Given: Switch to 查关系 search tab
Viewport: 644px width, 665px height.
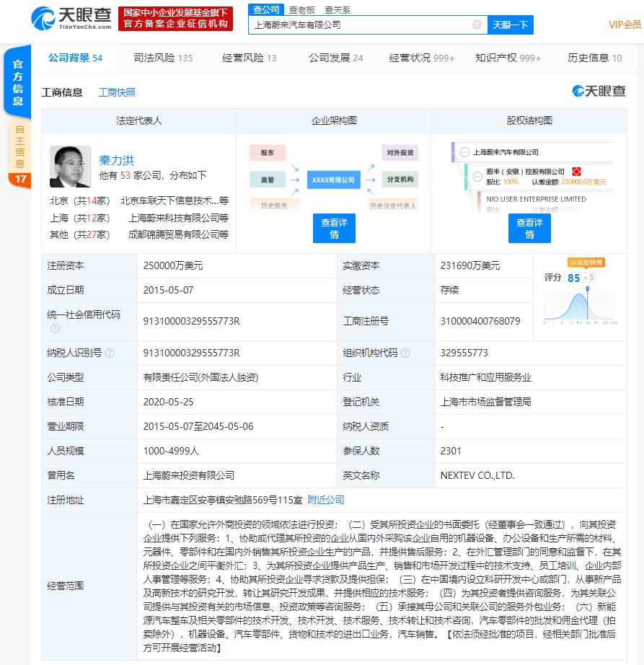Looking at the screenshot, I should 338,10.
